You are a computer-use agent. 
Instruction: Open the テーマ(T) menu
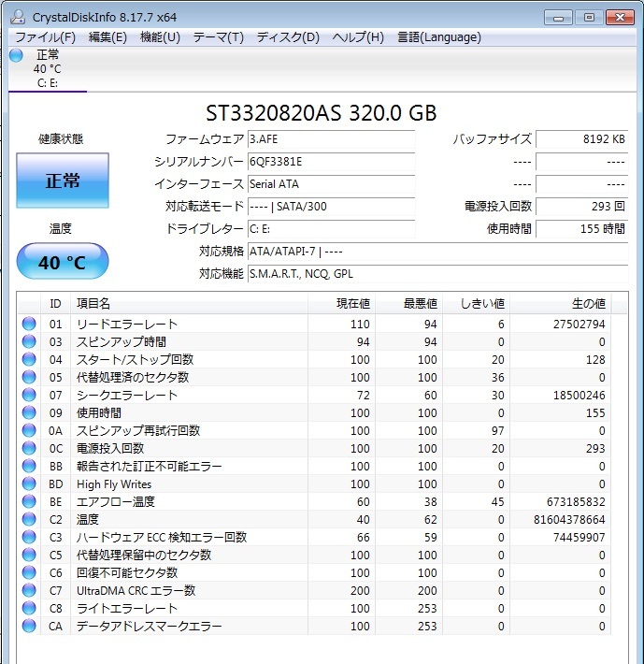[x=219, y=37]
